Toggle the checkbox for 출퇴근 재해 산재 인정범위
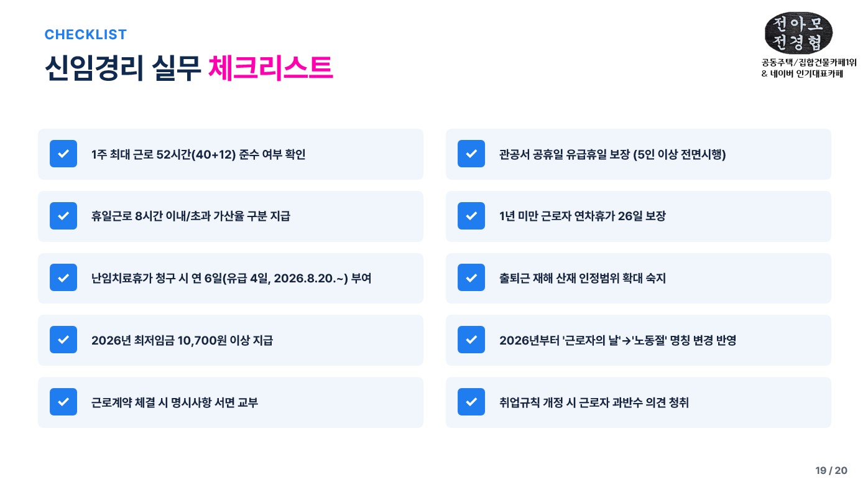The image size is (868, 487). (471, 277)
